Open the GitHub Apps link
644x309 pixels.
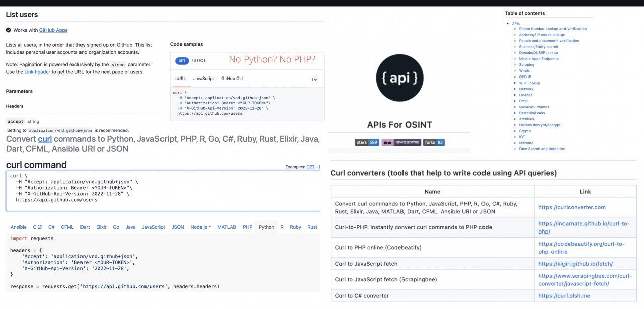click(x=53, y=30)
